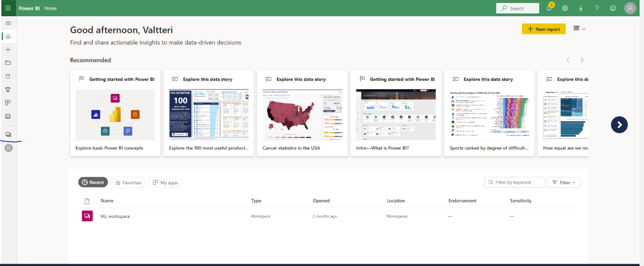The image size is (644, 266).
Task: Open the app launcher waffle icon
Action: pos(8,8)
